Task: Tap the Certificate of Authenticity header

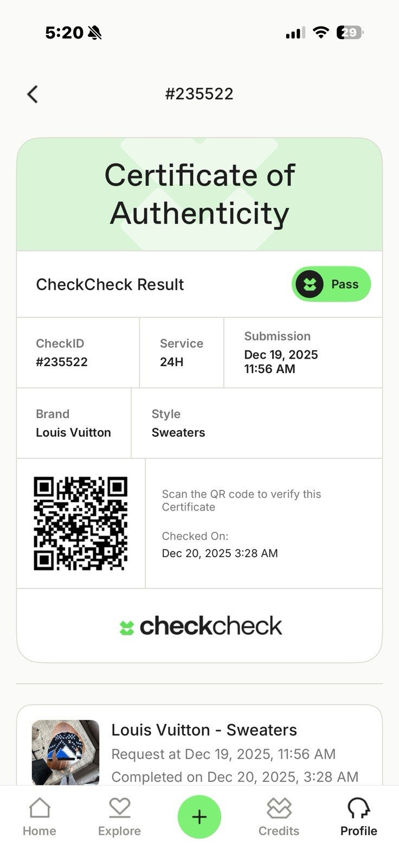Action: tap(200, 194)
